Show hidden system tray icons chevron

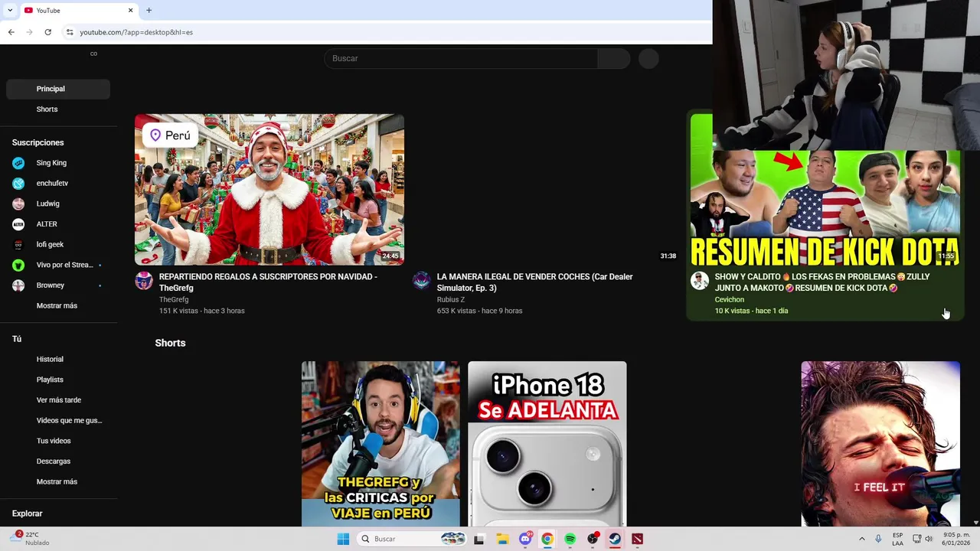(862, 539)
